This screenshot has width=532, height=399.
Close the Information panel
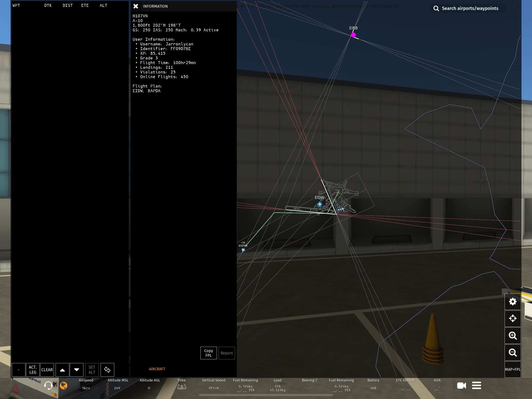tap(136, 6)
